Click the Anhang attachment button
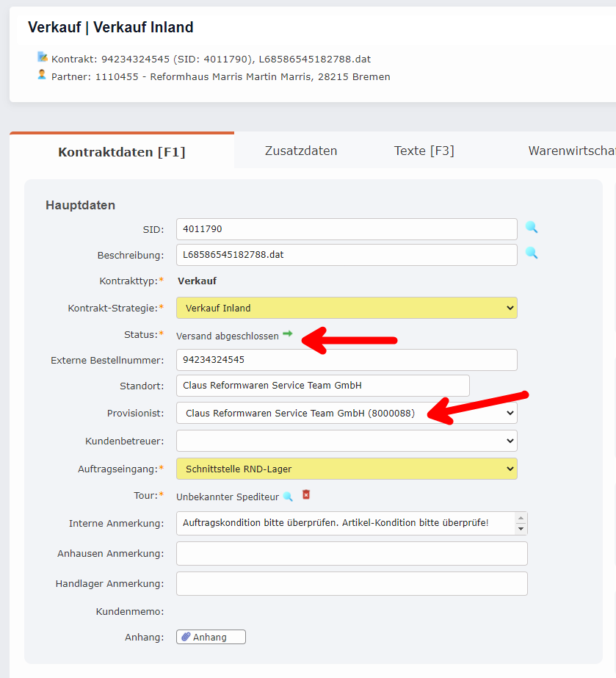The image size is (616, 678). point(211,636)
